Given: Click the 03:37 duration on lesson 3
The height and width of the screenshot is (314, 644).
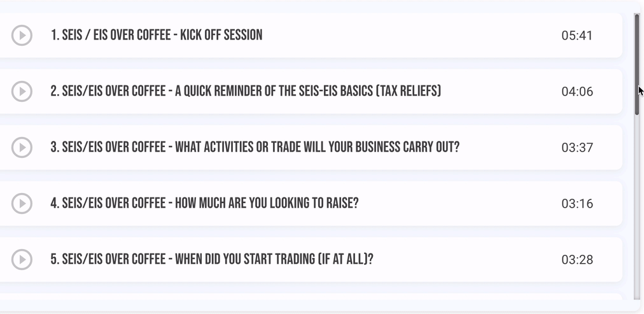Looking at the screenshot, I should [577, 147].
